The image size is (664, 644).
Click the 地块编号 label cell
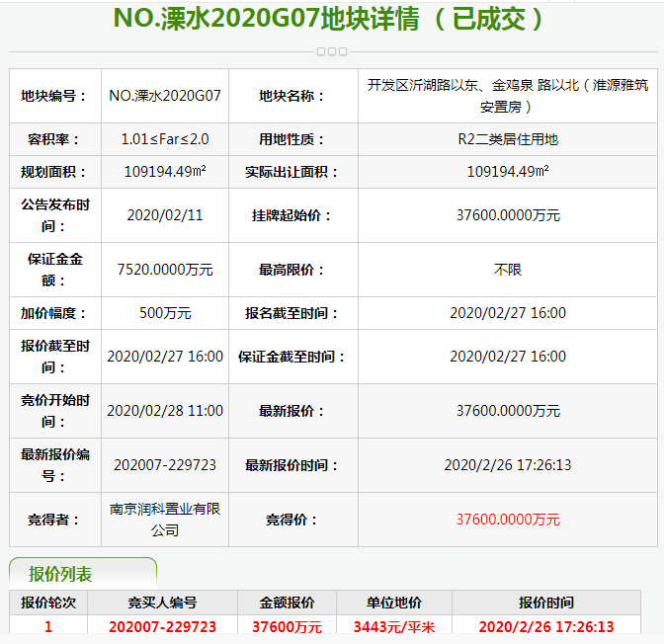coord(55,96)
